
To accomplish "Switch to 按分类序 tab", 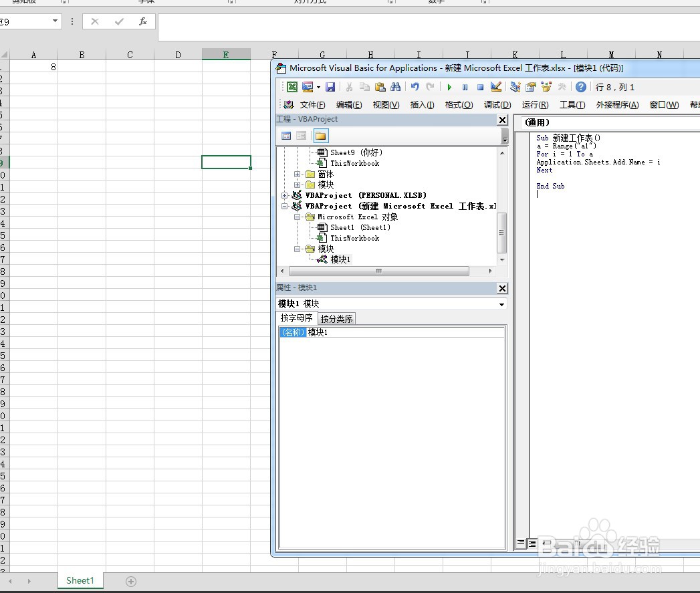I will (336, 319).
